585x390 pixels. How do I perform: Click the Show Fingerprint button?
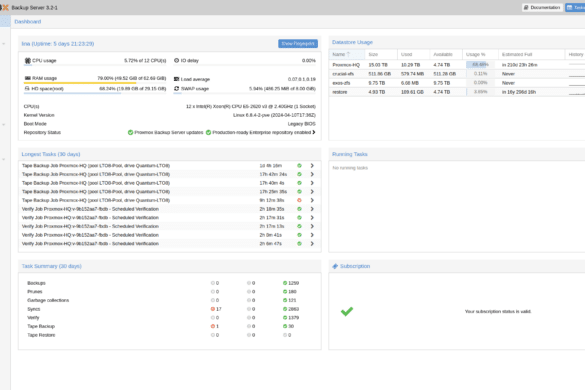pyautogui.click(x=298, y=44)
